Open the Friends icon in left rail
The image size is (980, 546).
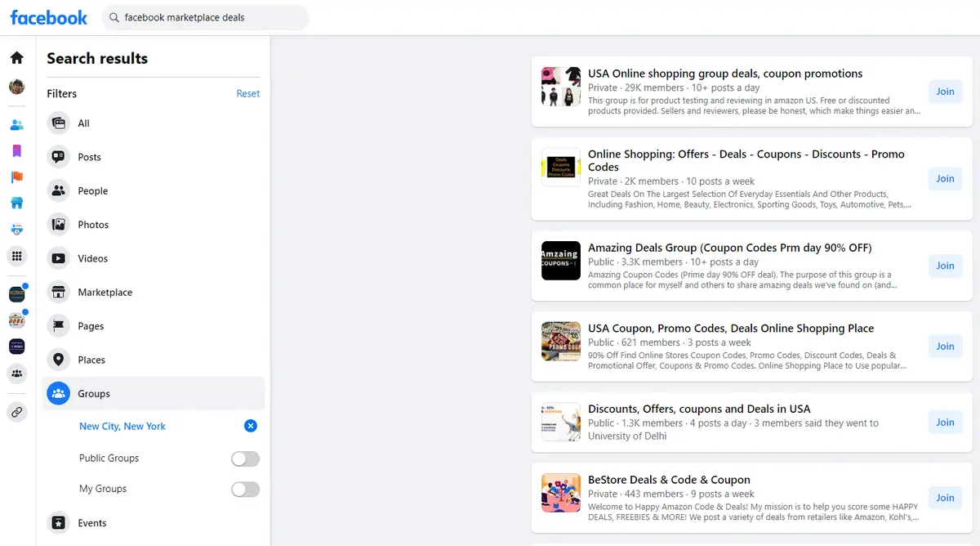(x=16, y=125)
